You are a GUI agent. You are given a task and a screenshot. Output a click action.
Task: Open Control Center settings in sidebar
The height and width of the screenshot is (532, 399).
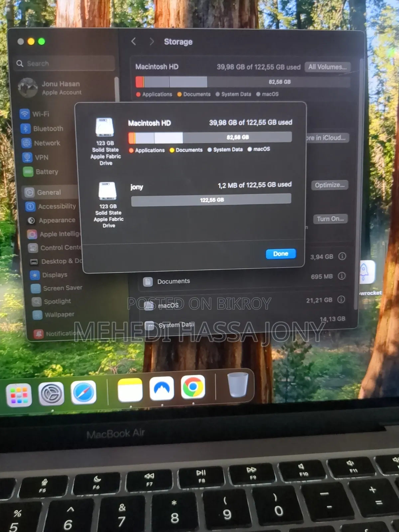[55, 248]
